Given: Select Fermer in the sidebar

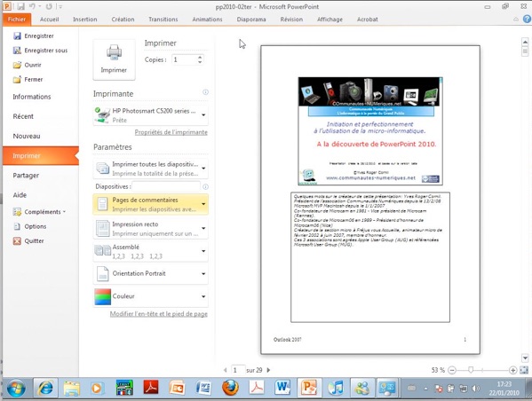Looking at the screenshot, I should coord(28,79).
